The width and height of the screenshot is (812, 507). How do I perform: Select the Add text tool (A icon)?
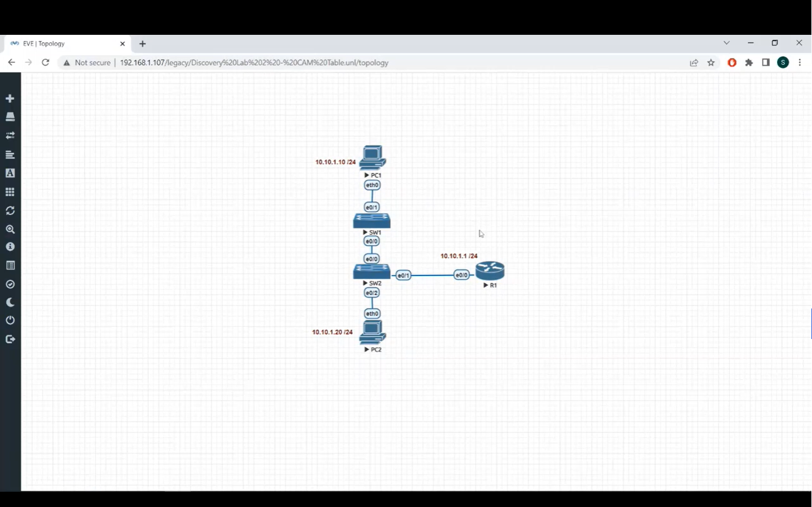10,173
